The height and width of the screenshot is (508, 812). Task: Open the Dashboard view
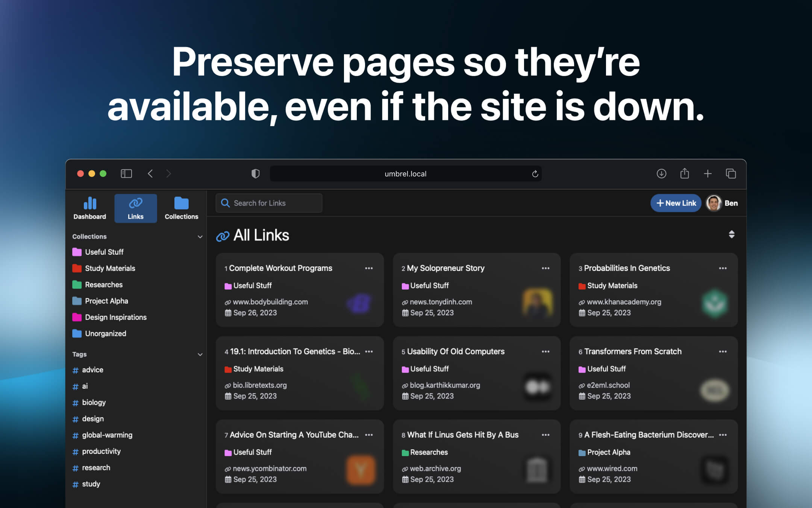(x=89, y=208)
